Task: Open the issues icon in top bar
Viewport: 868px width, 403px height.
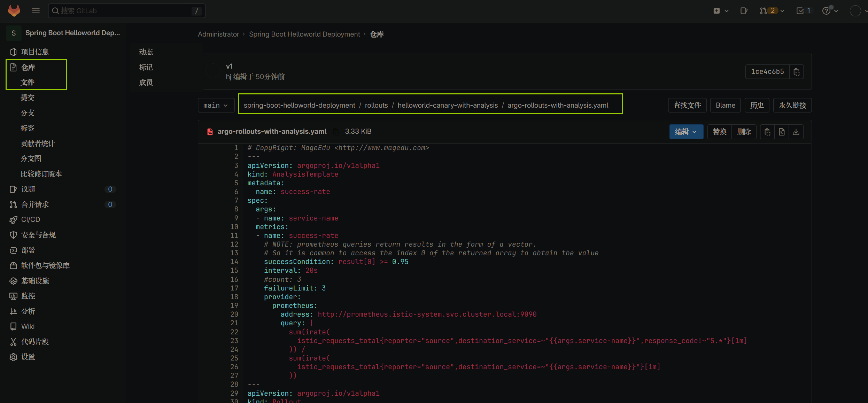Action: pos(744,11)
